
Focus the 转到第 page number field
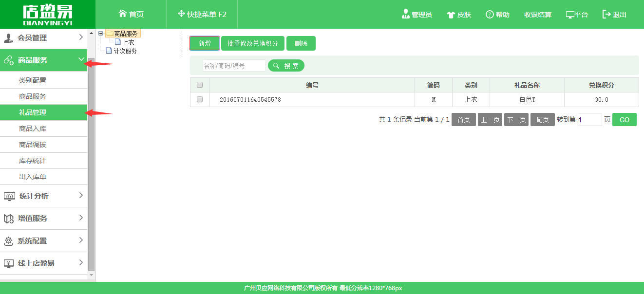(x=590, y=120)
